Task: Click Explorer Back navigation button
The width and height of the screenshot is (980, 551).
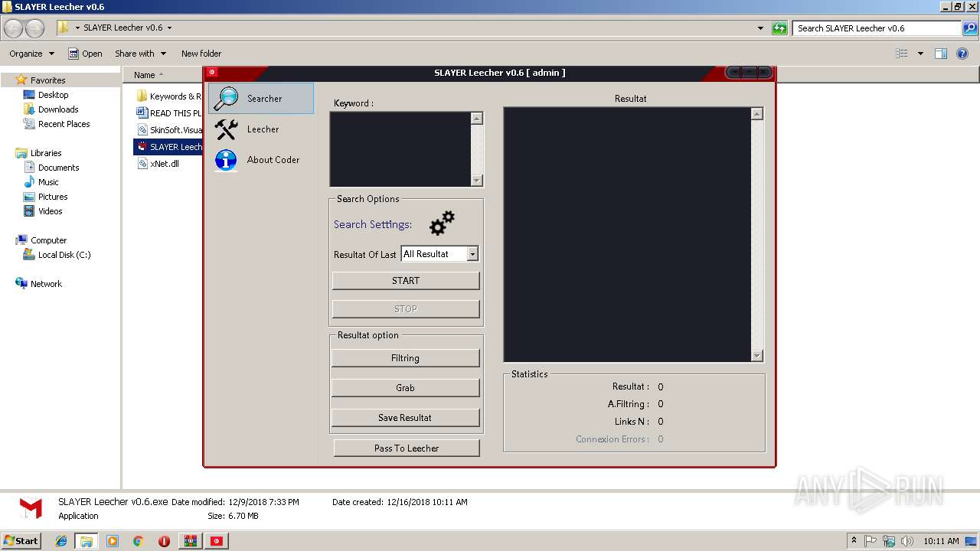Action: 14,28
